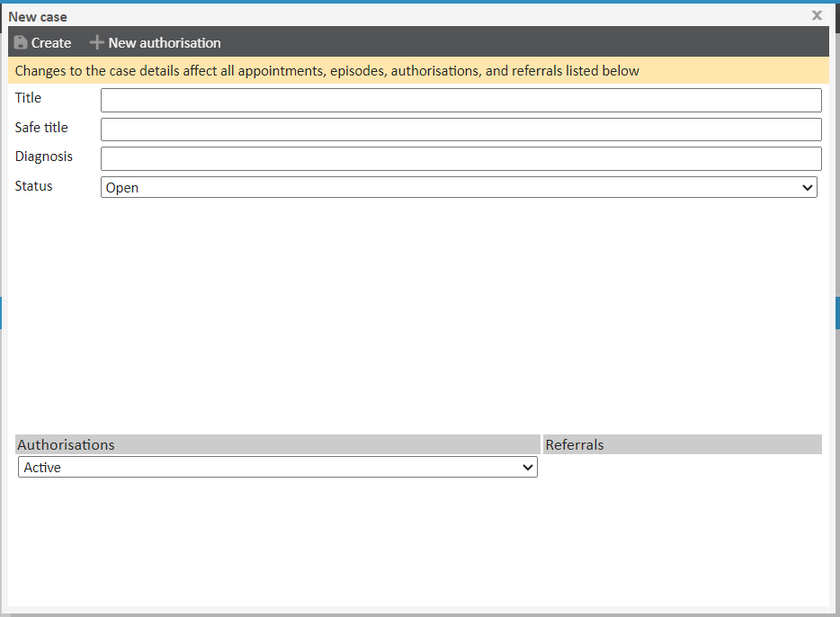Focus the Title input field
Image resolution: width=840 pixels, height=617 pixels.
(x=460, y=100)
